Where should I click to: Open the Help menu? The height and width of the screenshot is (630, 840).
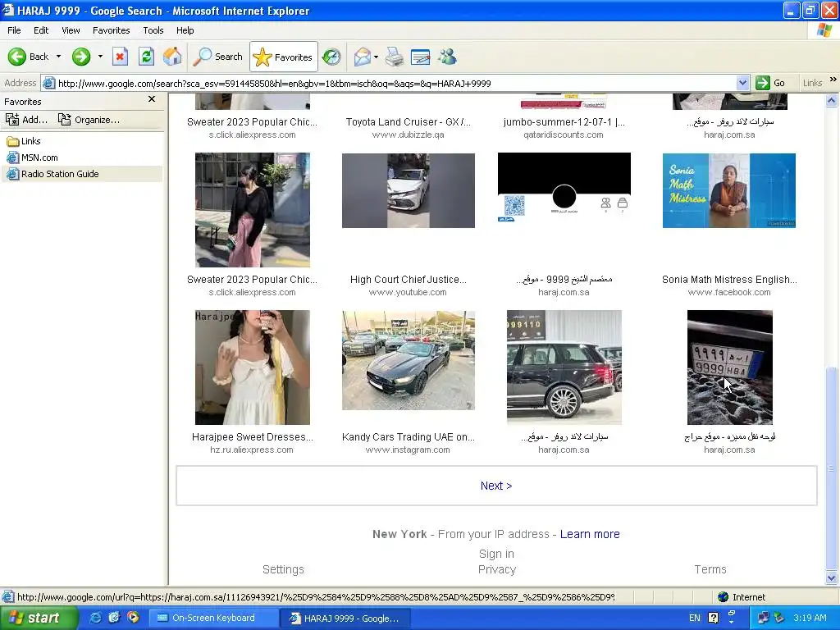[185, 30]
